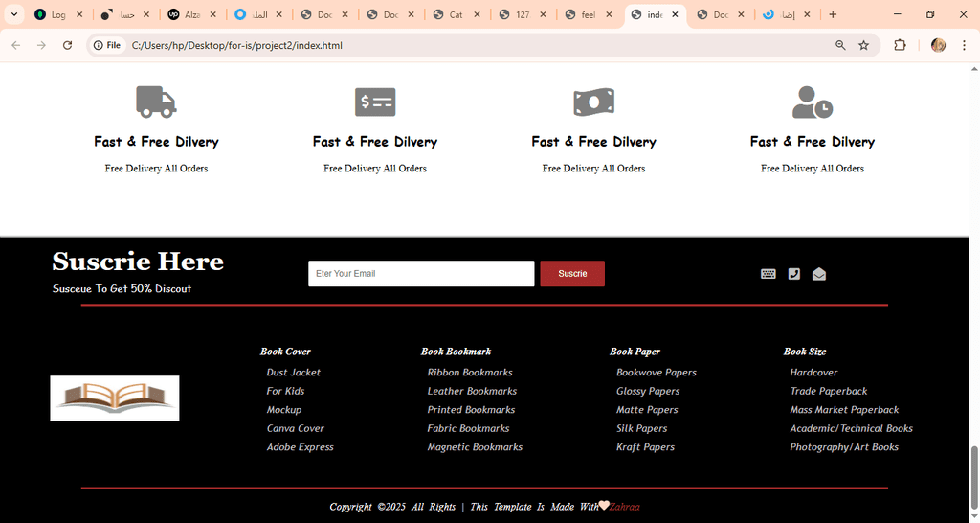Click the Eter Your Email field
Image resolution: width=980 pixels, height=523 pixels.
pyautogui.click(x=421, y=274)
